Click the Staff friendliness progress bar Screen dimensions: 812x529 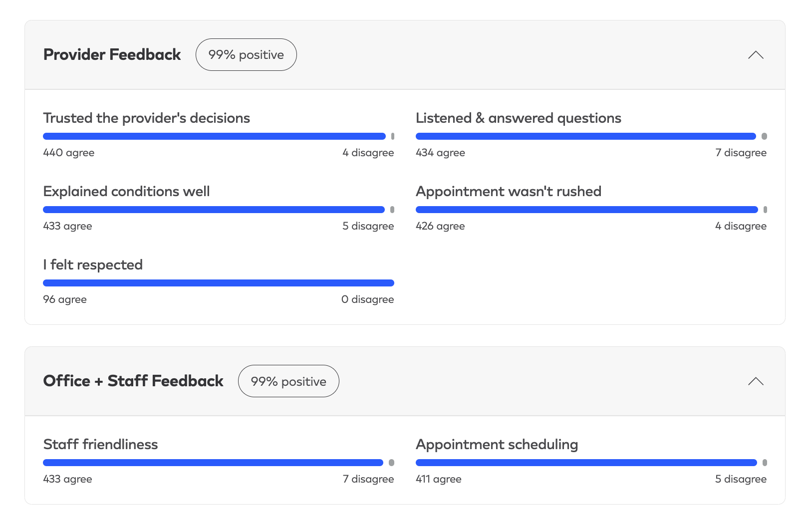pyautogui.click(x=213, y=463)
